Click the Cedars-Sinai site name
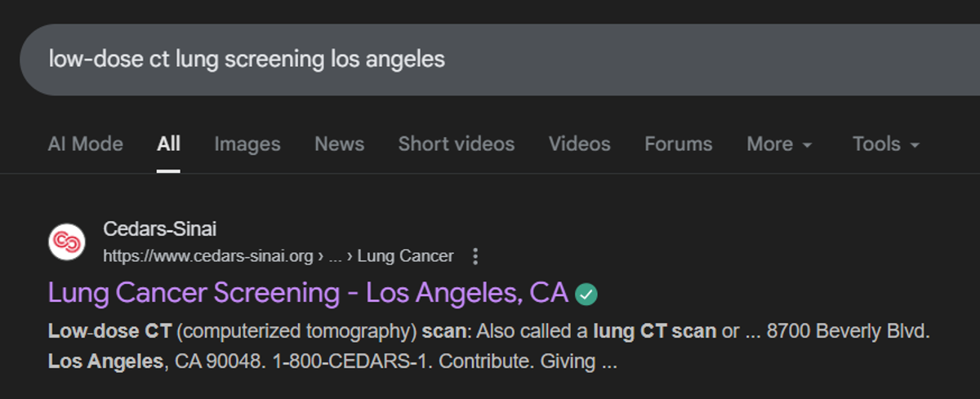This screenshot has width=980, height=399. (159, 229)
